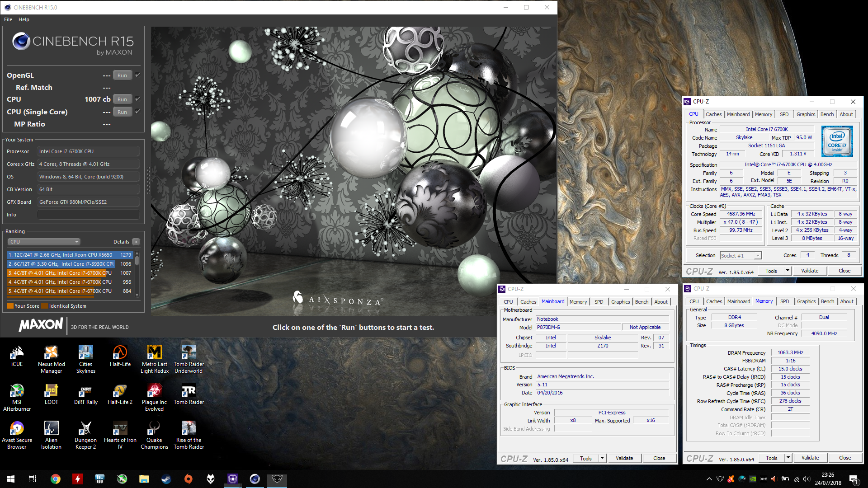
Task: Open Graphics tab in top CPU-Z window
Action: (x=806, y=114)
